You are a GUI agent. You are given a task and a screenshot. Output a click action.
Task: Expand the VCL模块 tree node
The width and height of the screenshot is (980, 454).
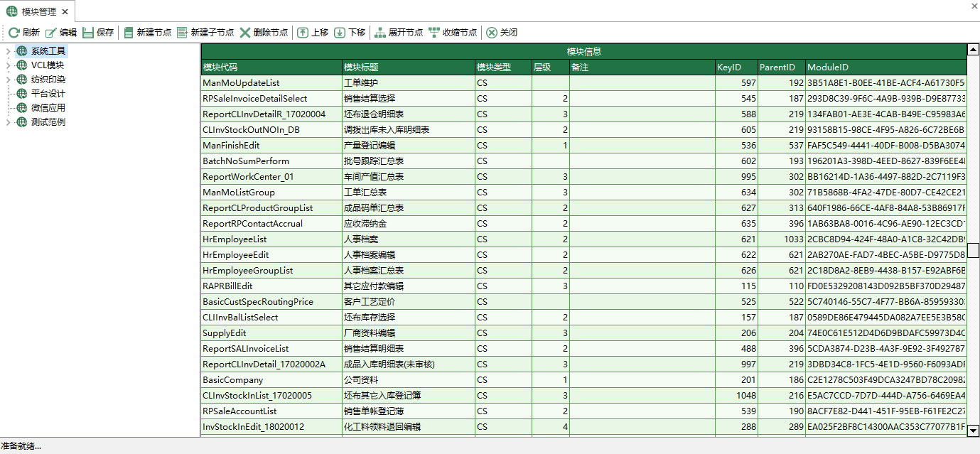pyautogui.click(x=8, y=65)
